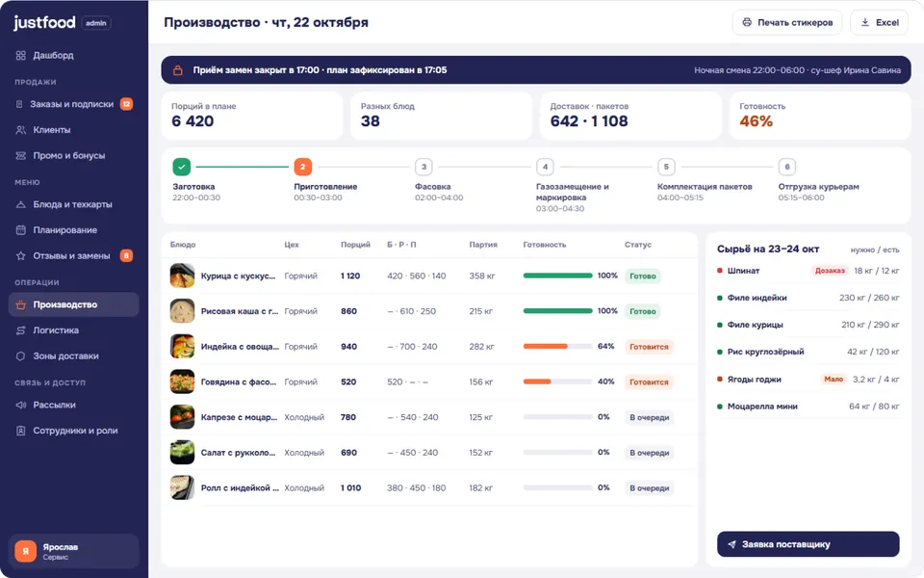This screenshot has width=924, height=578.
Task: Click the Логистика route icon
Action: [x=20, y=330]
